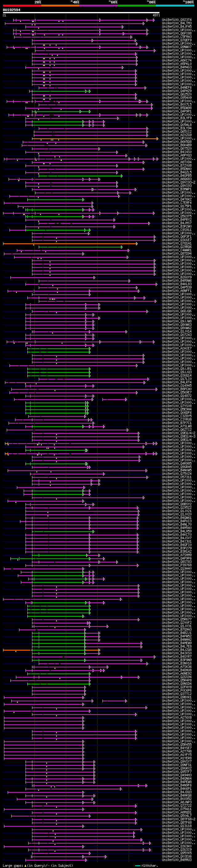Select hit label UniRef100_B0X7L5
The image size is (197, 868).
click(177, 105)
